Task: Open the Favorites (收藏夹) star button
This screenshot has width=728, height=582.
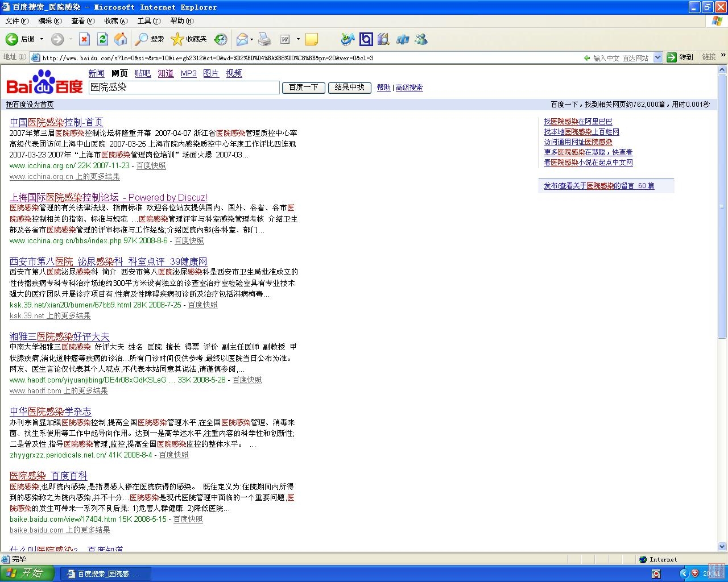Action: click(189, 39)
